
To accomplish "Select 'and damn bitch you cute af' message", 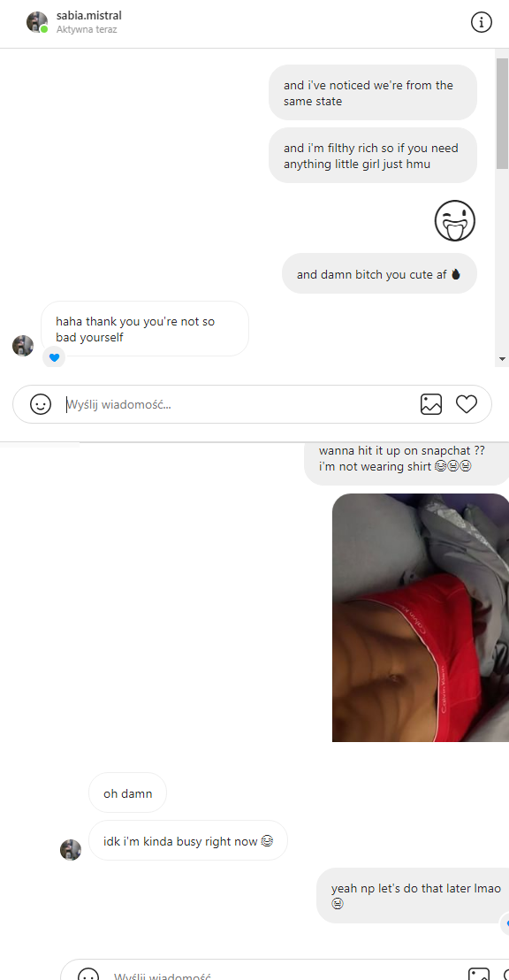I will click(379, 274).
